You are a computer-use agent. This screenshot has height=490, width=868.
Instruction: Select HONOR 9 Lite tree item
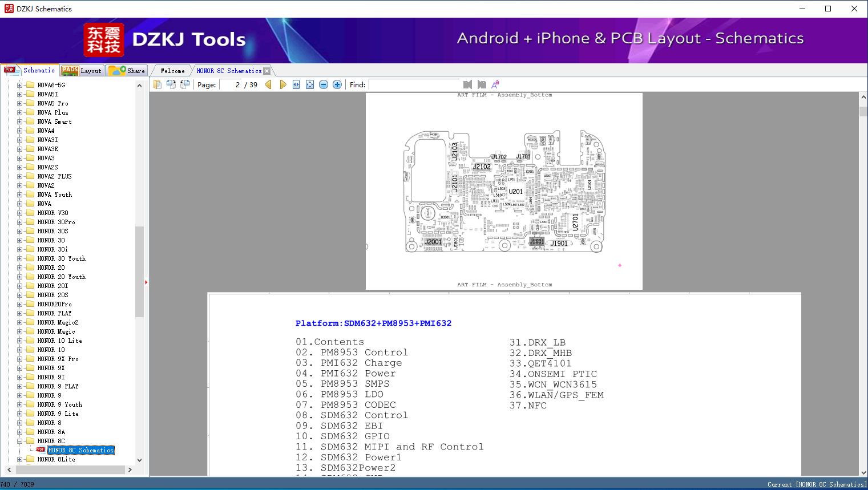58,414
